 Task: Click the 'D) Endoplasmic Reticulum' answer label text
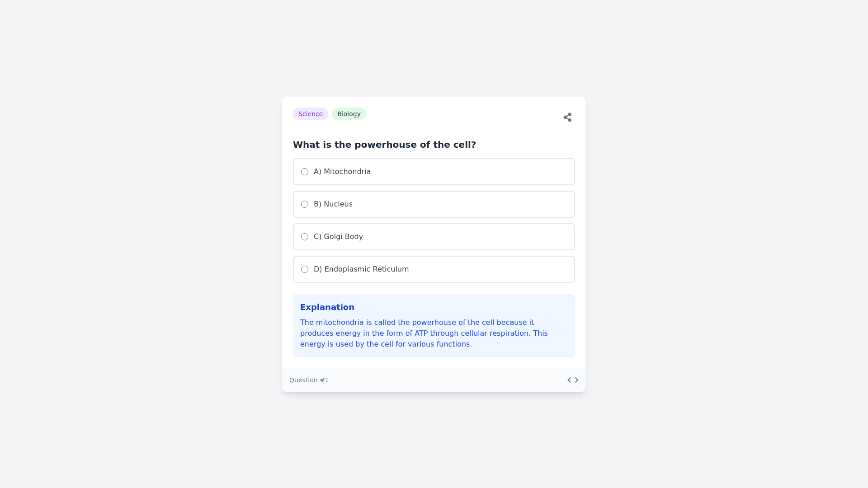[x=361, y=269]
